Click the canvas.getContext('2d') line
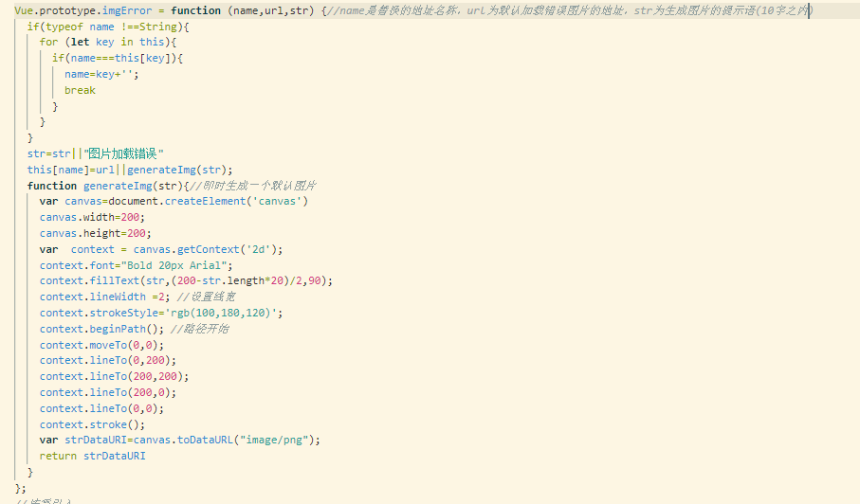860x504 pixels. point(161,249)
